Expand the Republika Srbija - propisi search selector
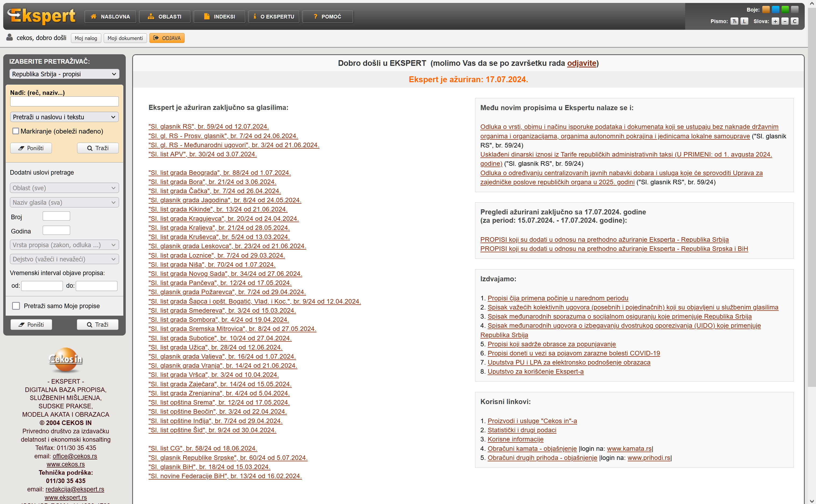The width and height of the screenshot is (816, 504). tap(64, 74)
